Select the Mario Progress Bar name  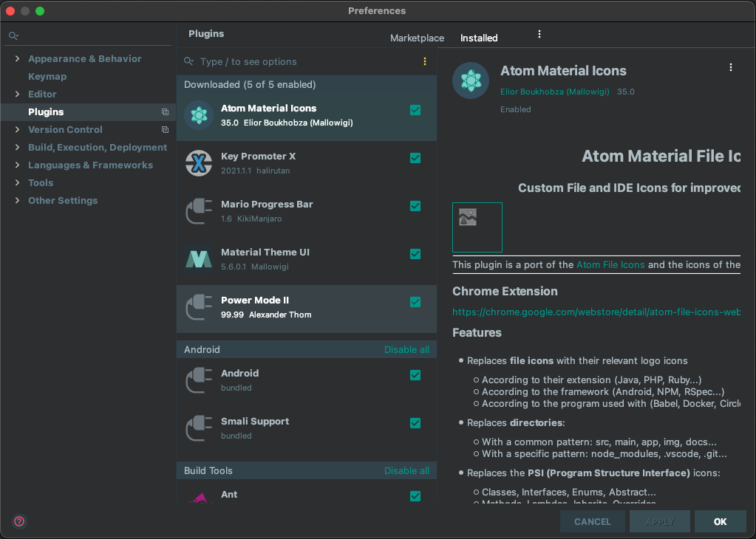click(x=267, y=205)
